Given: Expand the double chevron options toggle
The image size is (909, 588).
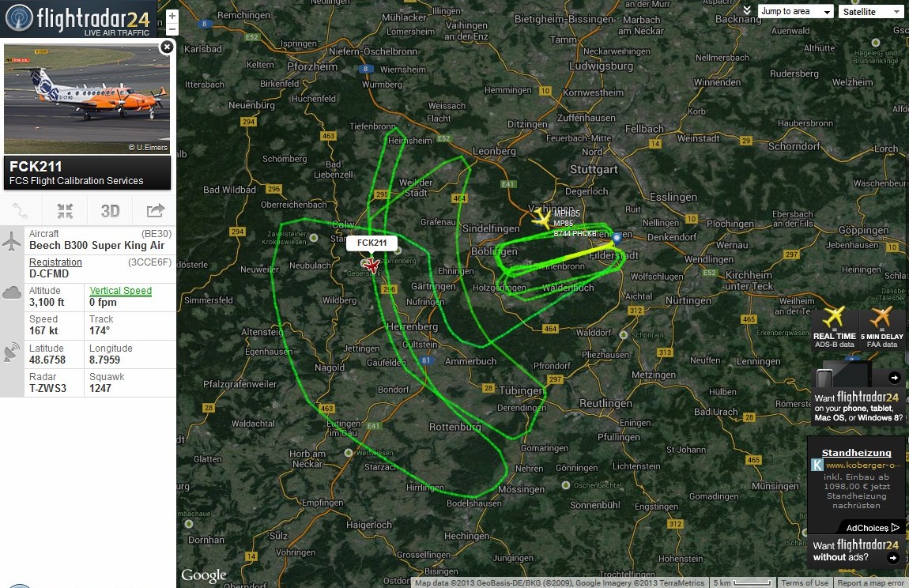Looking at the screenshot, I should coord(747,10).
